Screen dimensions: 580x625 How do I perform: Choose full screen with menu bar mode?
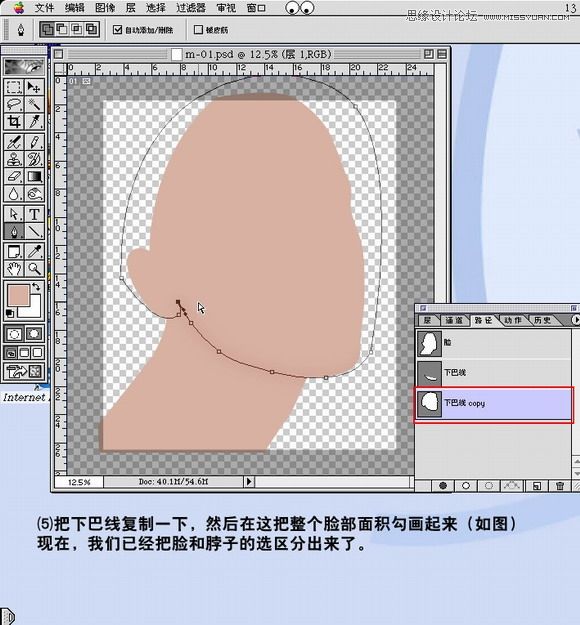pos(24,352)
